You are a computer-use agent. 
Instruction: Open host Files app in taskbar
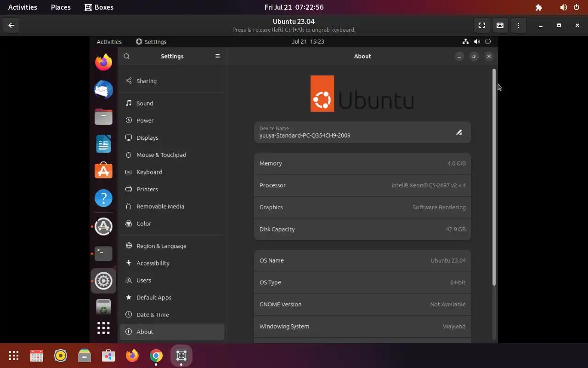(x=85, y=356)
